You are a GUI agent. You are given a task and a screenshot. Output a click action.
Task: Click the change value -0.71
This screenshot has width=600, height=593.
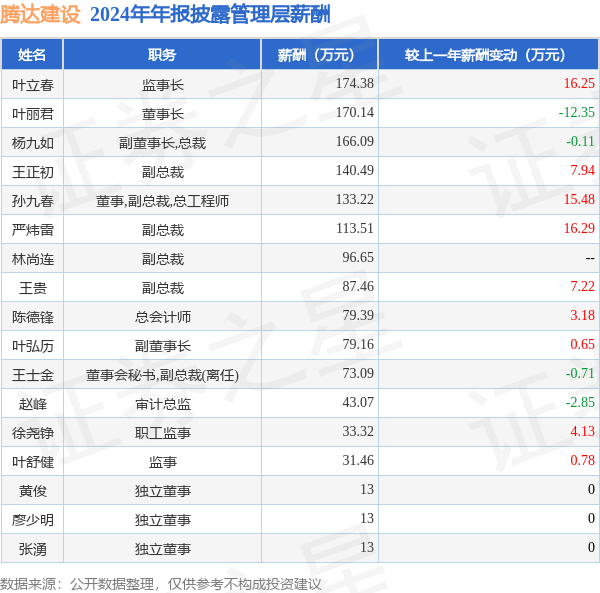(580, 373)
